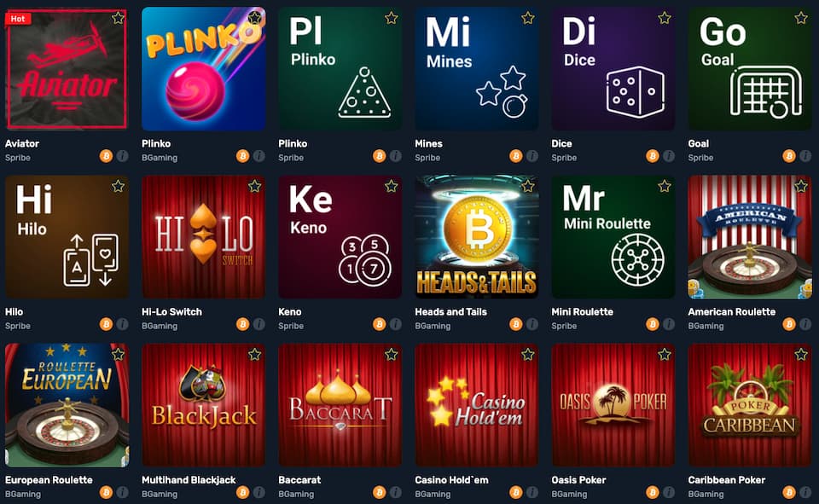Toggle favorite star on Aviator game
The height and width of the screenshot is (504, 819).
click(x=118, y=18)
